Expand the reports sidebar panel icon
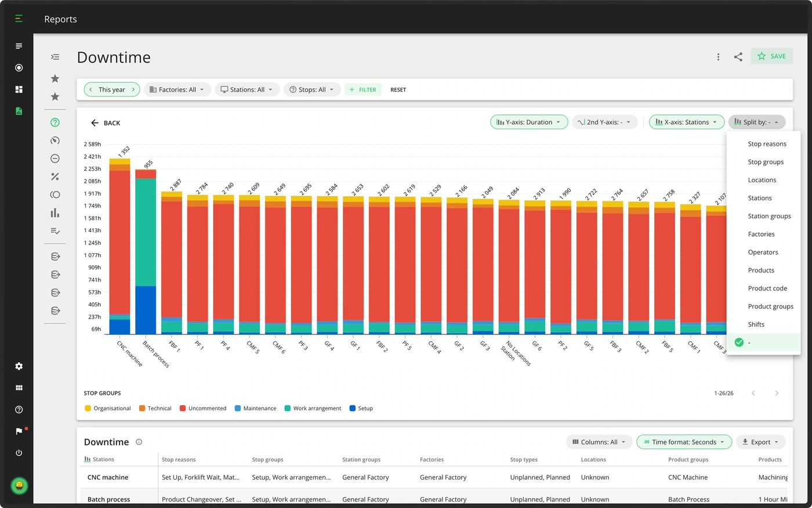Screen dimensions: 812x508 (55, 57)
